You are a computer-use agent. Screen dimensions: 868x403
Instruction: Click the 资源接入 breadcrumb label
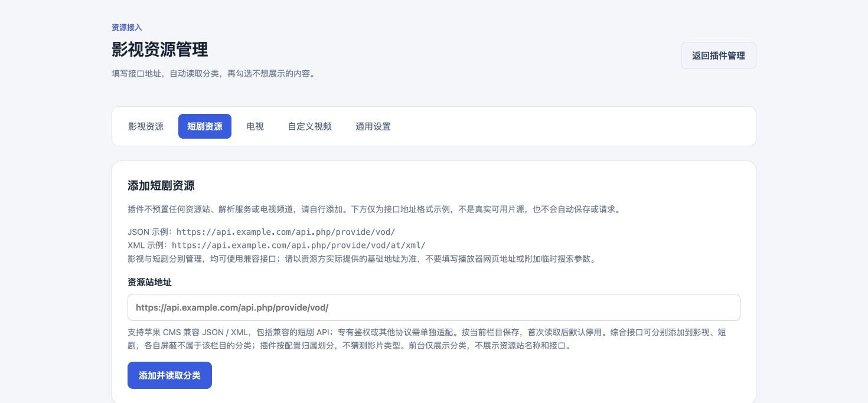127,27
